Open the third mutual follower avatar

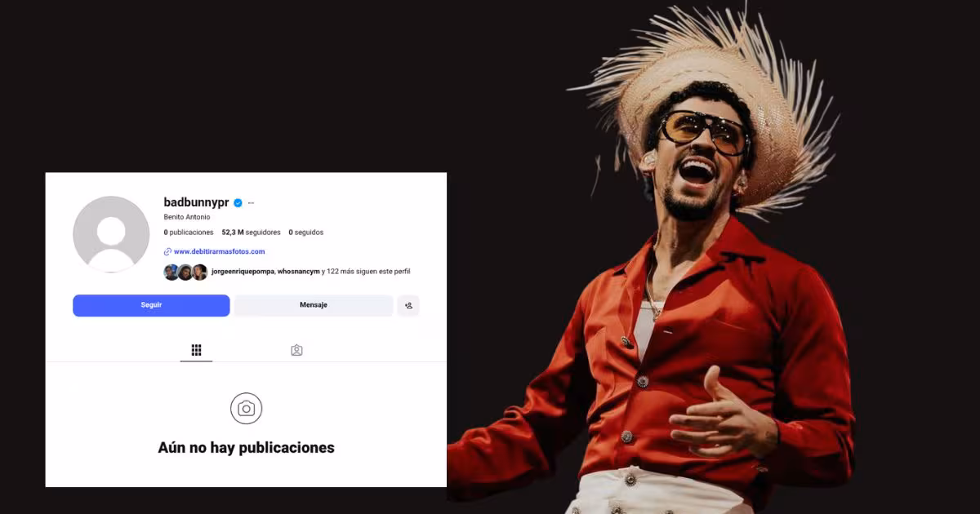pyautogui.click(x=199, y=272)
